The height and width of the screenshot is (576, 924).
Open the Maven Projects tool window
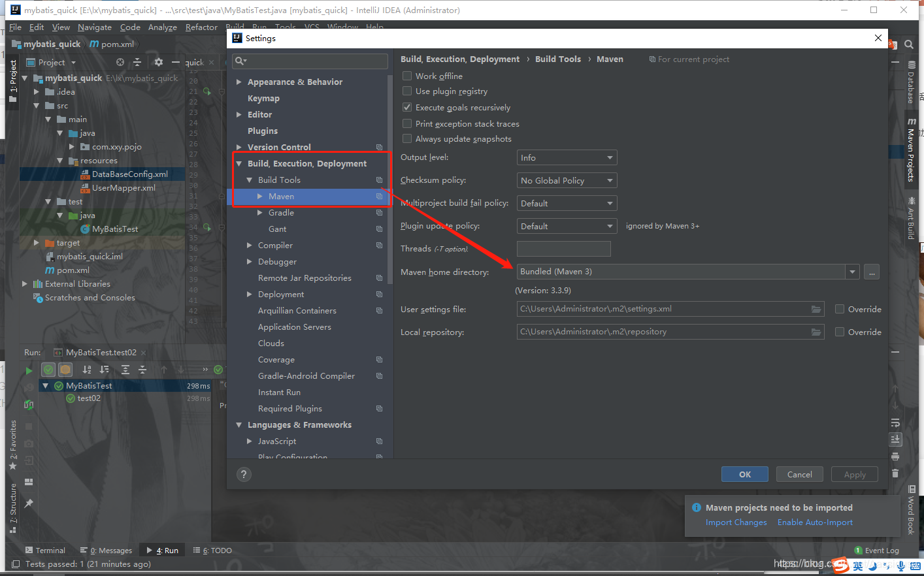click(x=911, y=150)
